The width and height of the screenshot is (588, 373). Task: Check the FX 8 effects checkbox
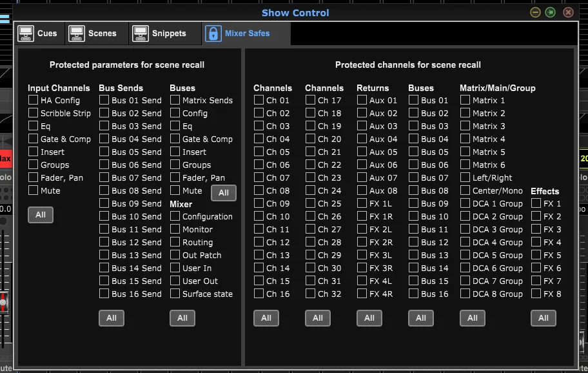tap(536, 294)
